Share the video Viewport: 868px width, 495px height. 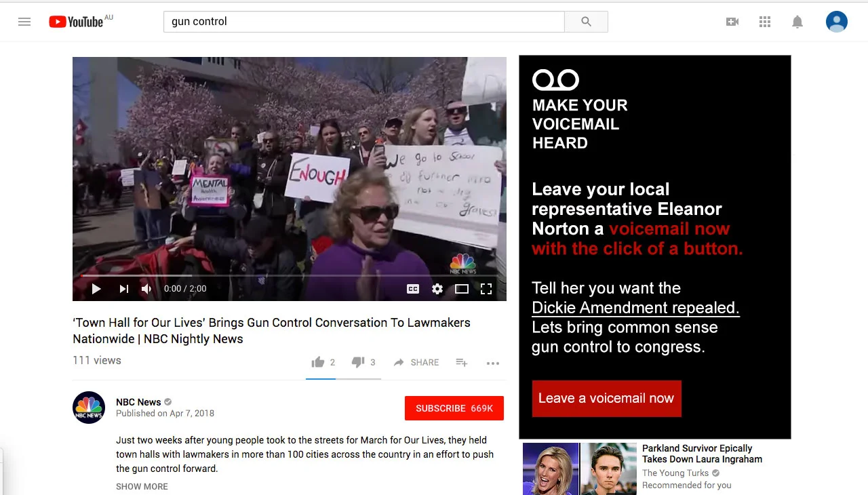416,362
